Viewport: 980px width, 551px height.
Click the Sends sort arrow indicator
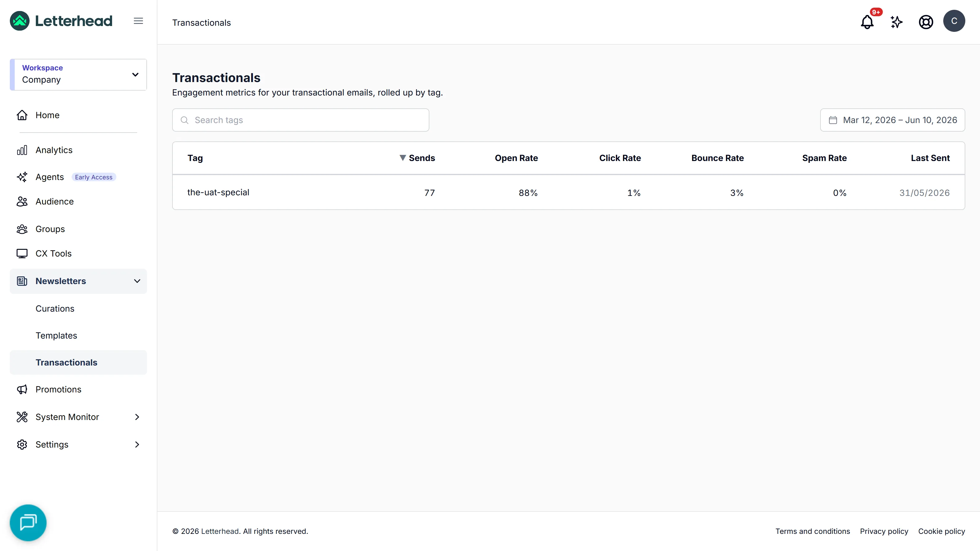(x=402, y=158)
